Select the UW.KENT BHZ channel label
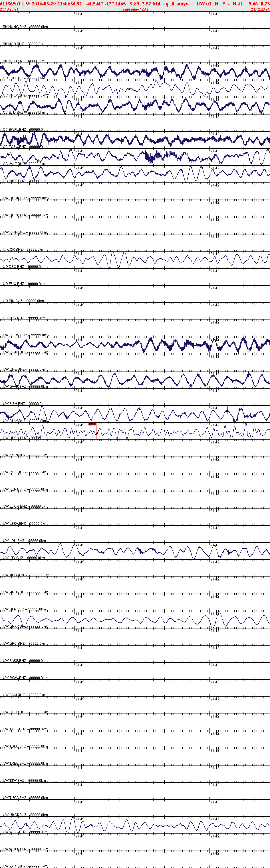270x868 pixels. [25, 490]
